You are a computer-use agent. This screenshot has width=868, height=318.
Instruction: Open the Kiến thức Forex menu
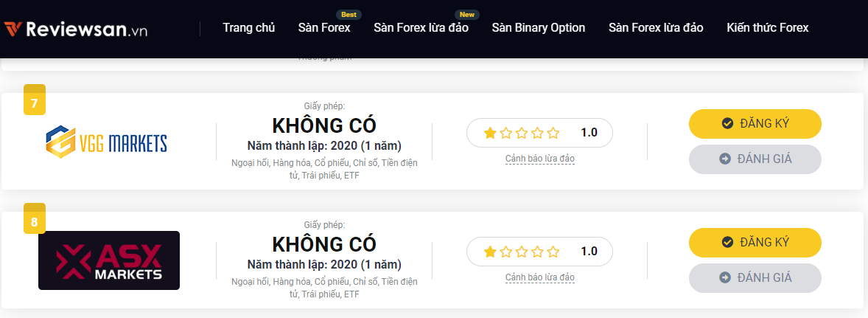(x=768, y=28)
